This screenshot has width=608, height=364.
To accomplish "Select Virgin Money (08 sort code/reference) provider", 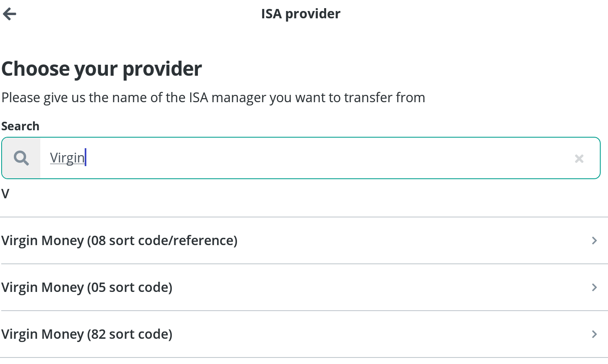I will (x=304, y=241).
